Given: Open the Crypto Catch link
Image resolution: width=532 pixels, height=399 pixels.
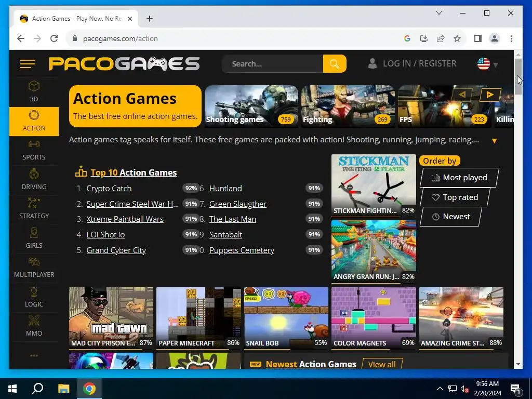Looking at the screenshot, I should tap(109, 188).
